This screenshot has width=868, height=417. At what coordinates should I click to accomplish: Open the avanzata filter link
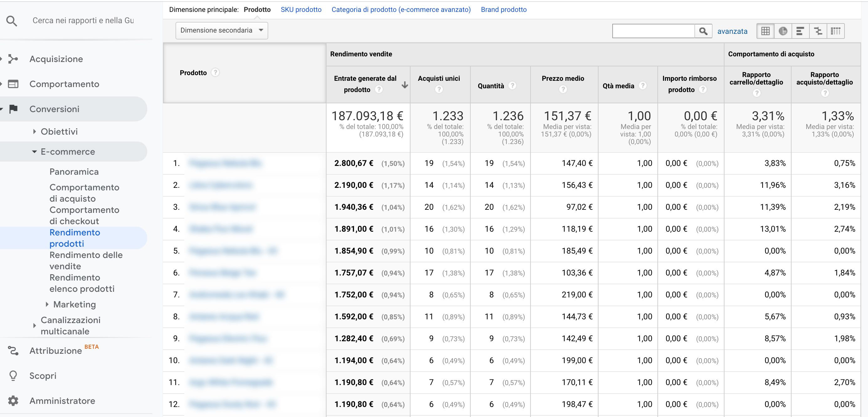[x=732, y=31]
